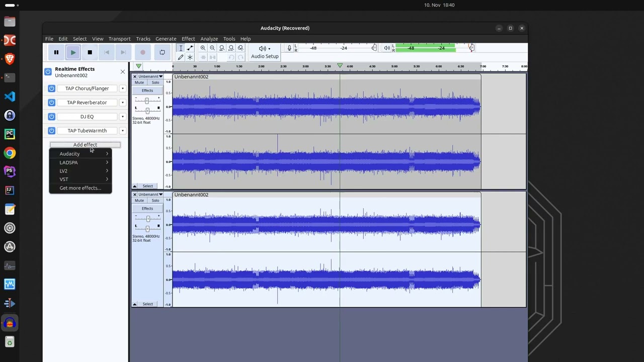Screen dimensions: 644x362
Task: Click the Zoom Out icon
Action: [212, 48]
